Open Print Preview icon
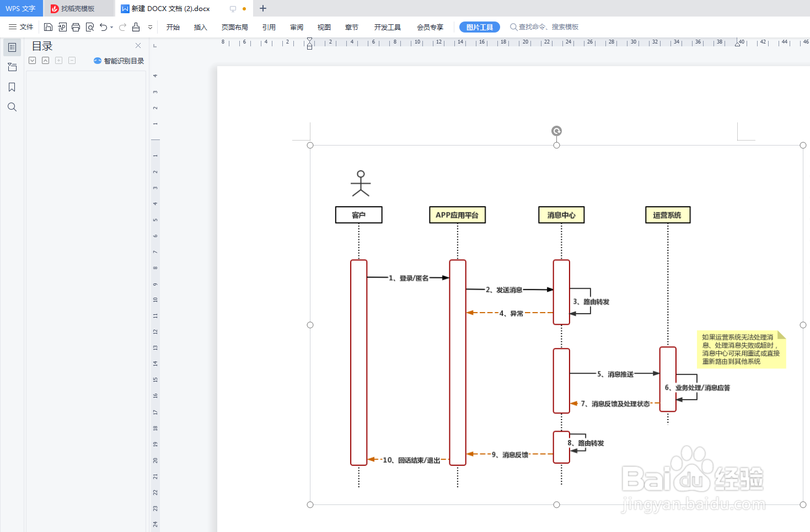 point(90,27)
